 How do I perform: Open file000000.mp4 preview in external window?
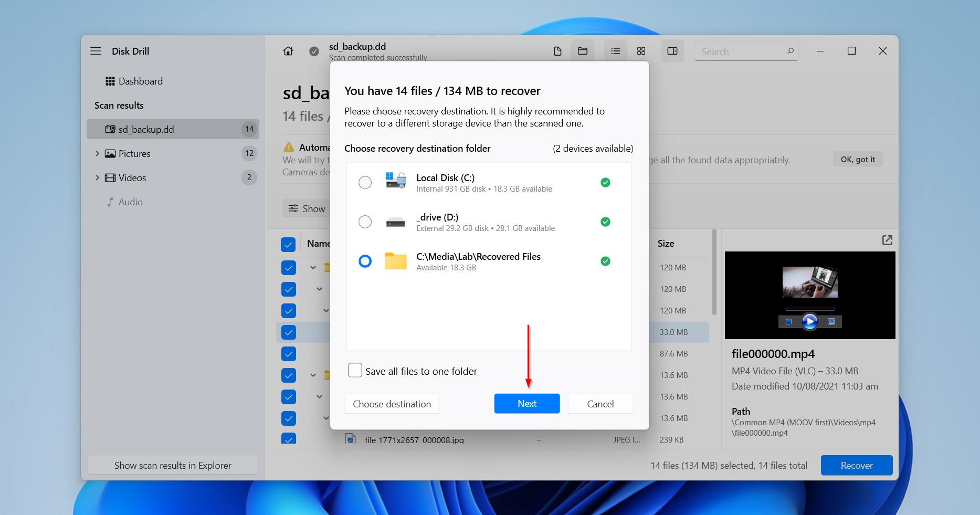coord(887,240)
